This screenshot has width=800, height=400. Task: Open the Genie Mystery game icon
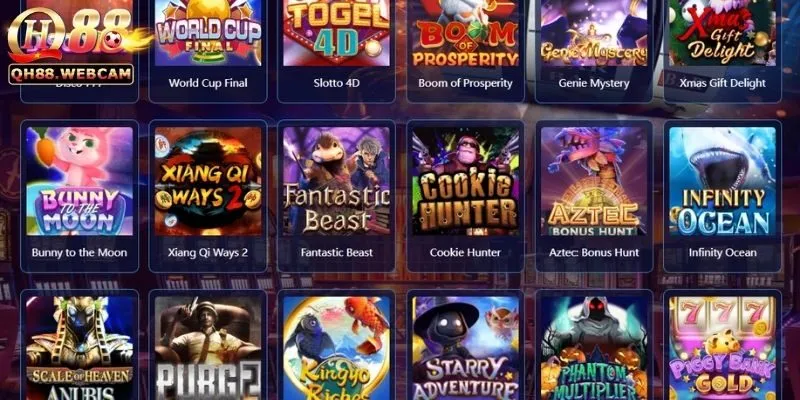tap(593, 33)
